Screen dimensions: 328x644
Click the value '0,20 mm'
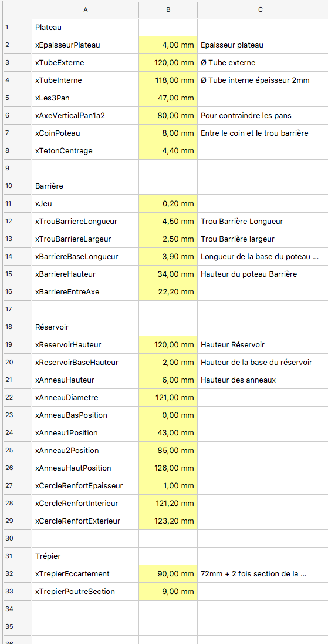168,203
